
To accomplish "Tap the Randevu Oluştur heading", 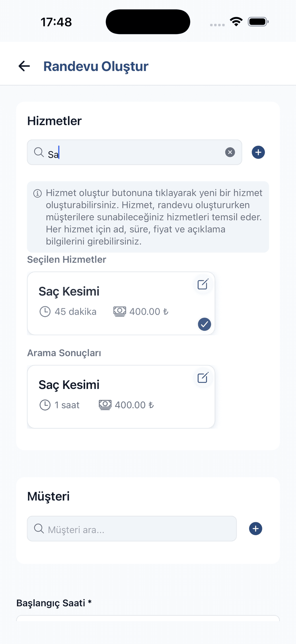I will click(96, 66).
